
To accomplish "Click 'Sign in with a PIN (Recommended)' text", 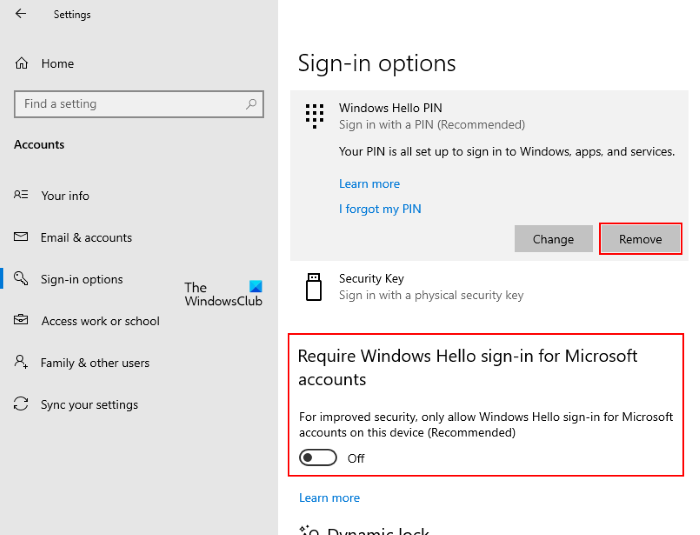I will coord(432,125).
